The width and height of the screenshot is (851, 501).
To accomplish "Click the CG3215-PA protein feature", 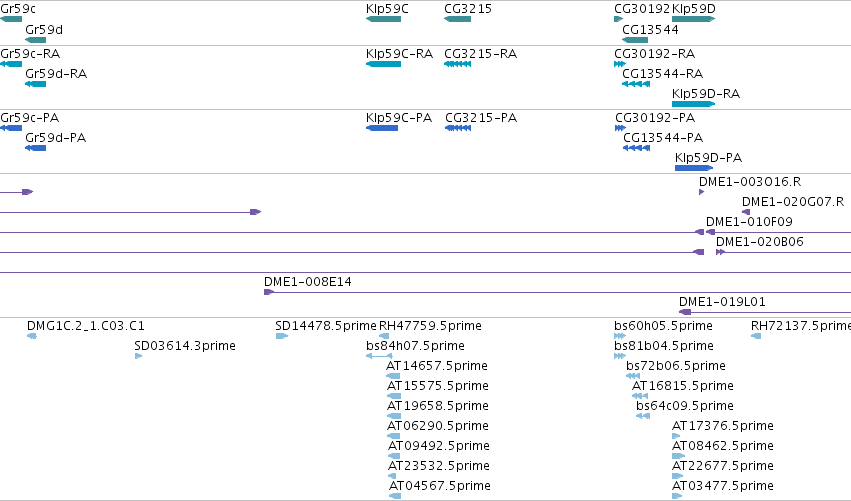I will click(458, 128).
